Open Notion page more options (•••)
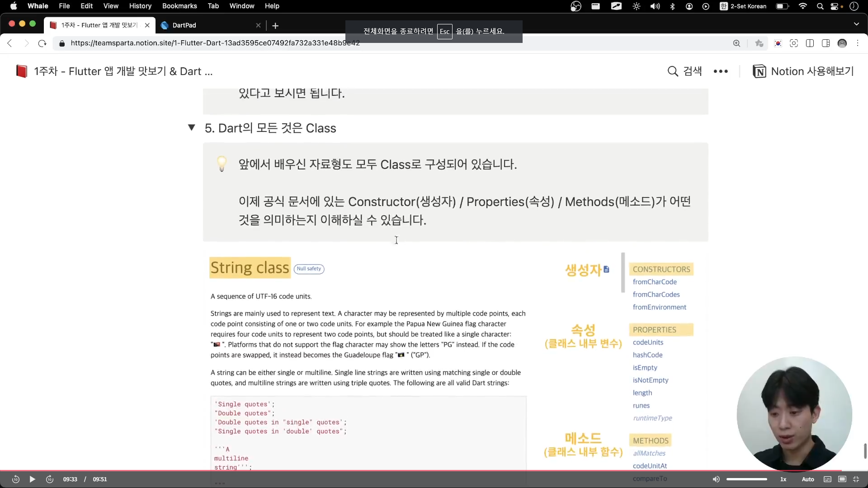This screenshot has width=868, height=488. coord(721,71)
